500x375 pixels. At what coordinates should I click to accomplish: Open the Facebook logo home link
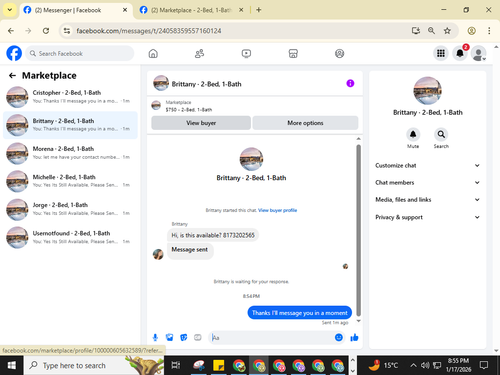pyautogui.click(x=14, y=53)
